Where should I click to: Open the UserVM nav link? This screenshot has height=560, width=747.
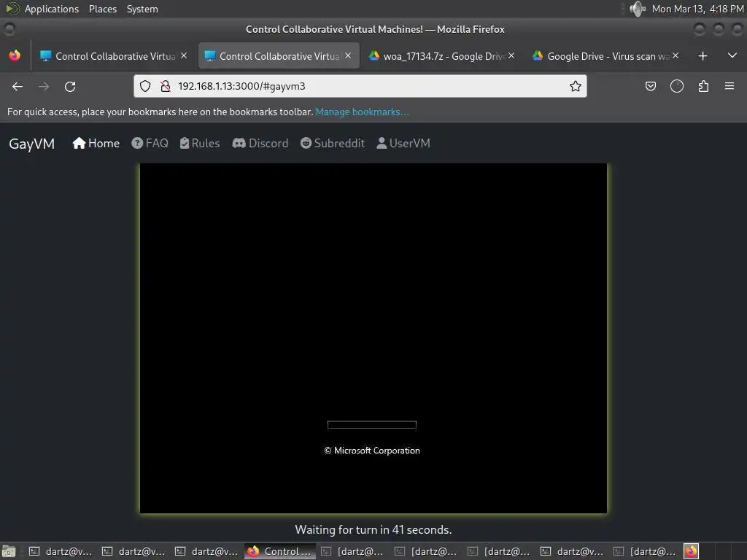point(403,144)
